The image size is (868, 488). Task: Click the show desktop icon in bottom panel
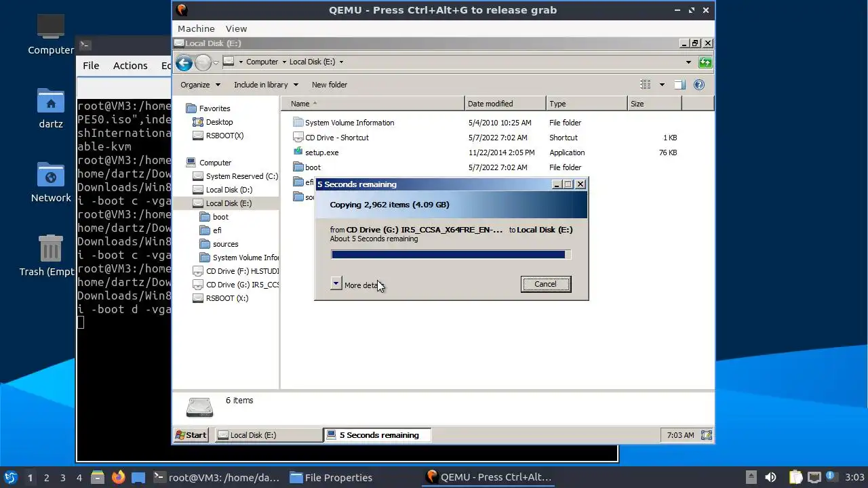click(x=138, y=477)
